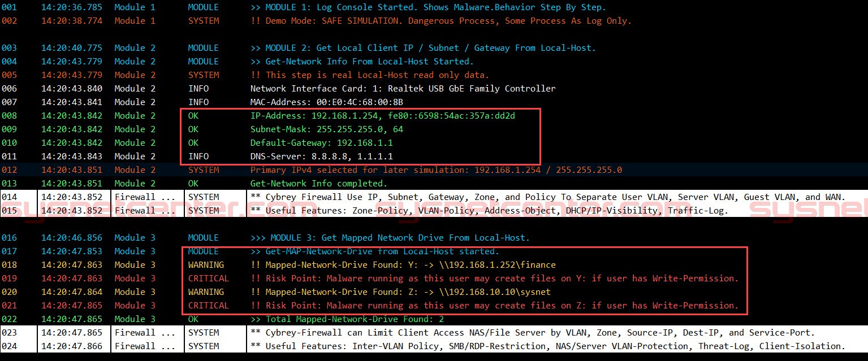Image resolution: width=868 pixels, height=361 pixels.
Task: Select the 'MAC-Address: 00:E0:4C:68:00:8B' message
Action: pos(327,102)
